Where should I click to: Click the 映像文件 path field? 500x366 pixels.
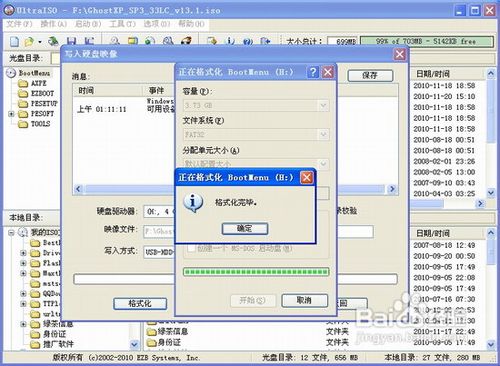(159, 231)
